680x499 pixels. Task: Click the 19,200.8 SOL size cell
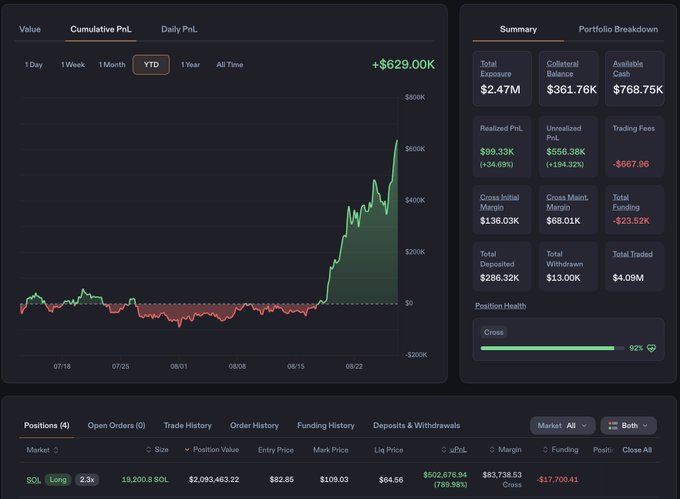pyautogui.click(x=145, y=479)
